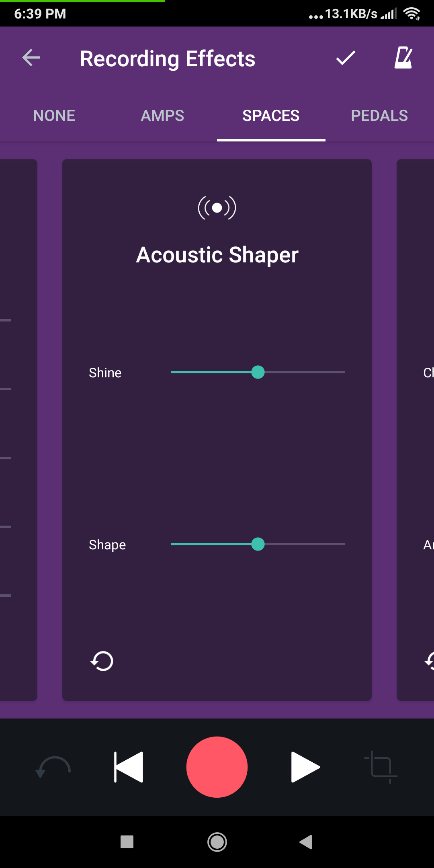The image size is (434, 868).
Task: Switch to the NONE tab
Action: (54, 116)
